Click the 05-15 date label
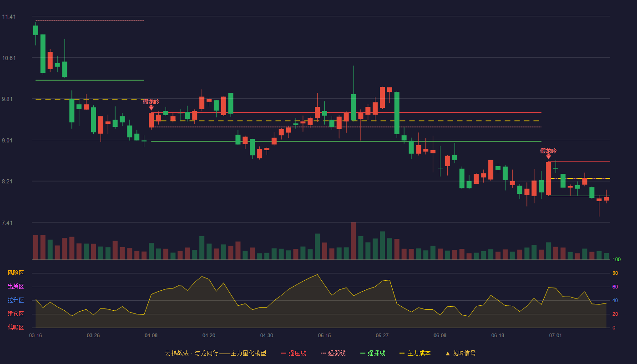The width and height of the screenshot is (637, 364). coord(324,335)
